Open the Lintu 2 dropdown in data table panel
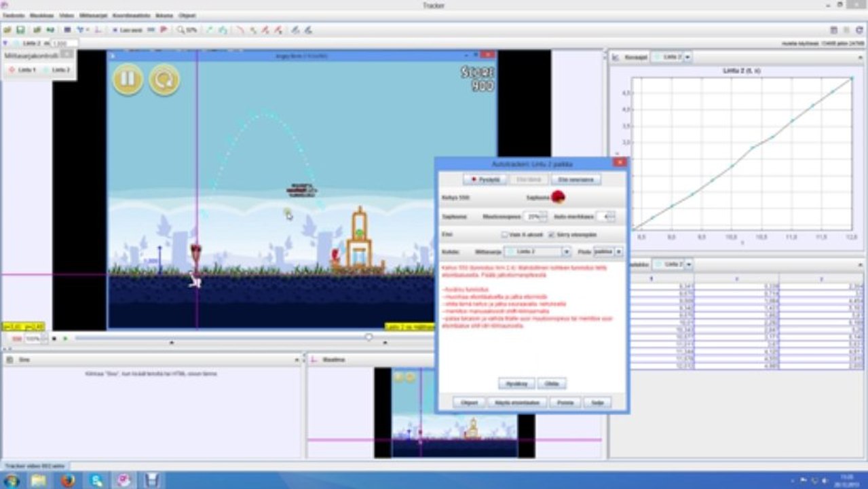868x489 pixels. 672,264
